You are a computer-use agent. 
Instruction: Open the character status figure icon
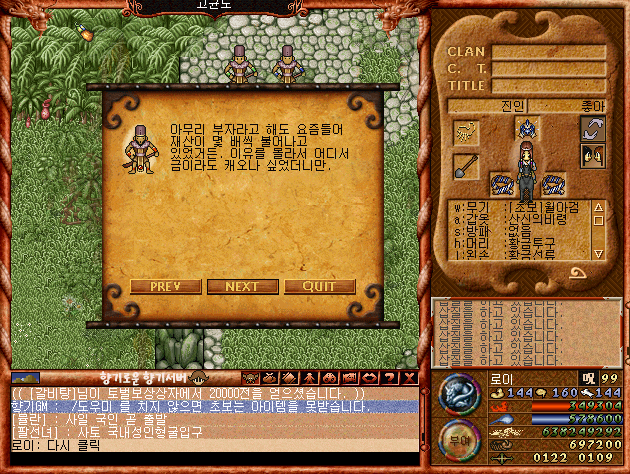pos(310,378)
